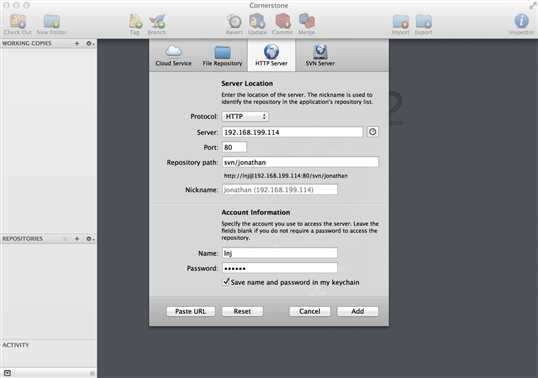Add a working copy with plus icon

(77, 43)
